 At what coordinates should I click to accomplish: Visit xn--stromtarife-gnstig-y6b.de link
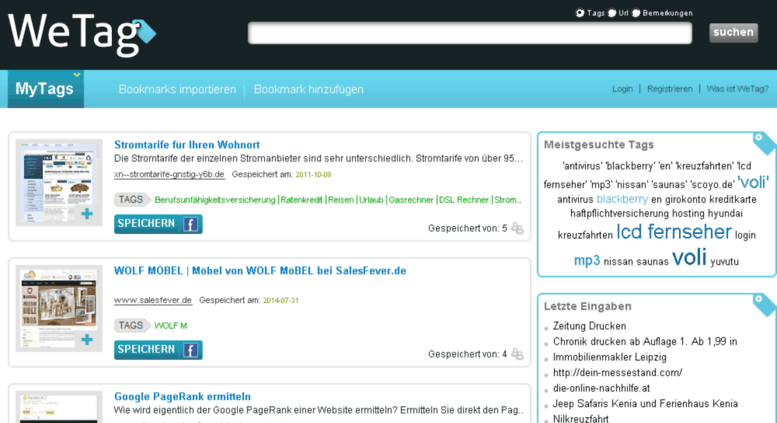click(x=169, y=174)
